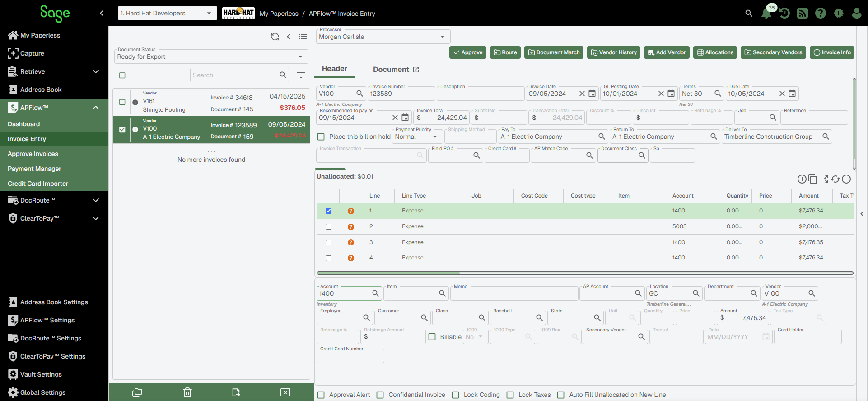The image size is (868, 401).
Task: Remove the selected allocation line
Action: click(846, 179)
